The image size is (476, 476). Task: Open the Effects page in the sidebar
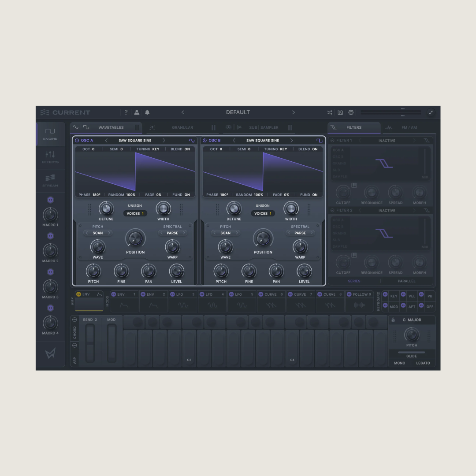click(50, 157)
